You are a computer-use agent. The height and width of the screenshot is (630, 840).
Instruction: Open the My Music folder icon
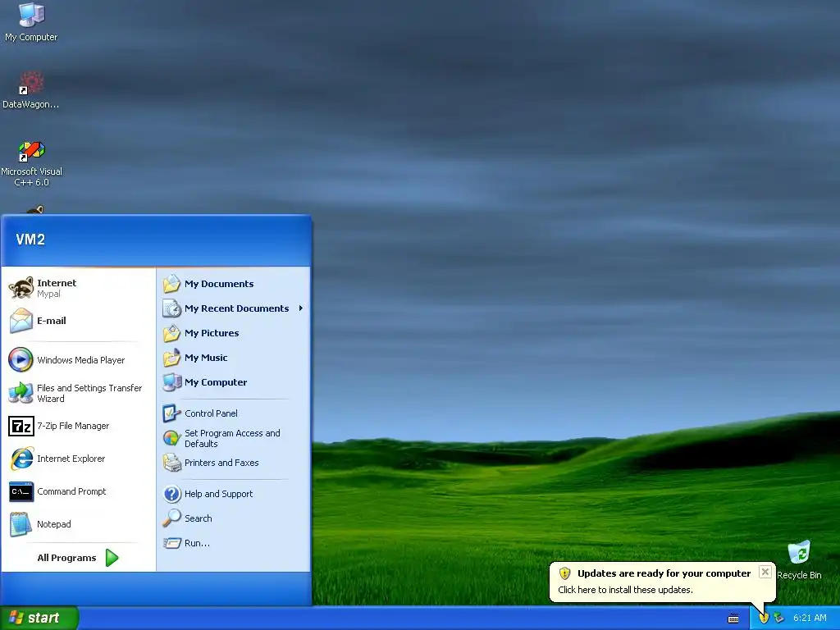[x=172, y=358]
